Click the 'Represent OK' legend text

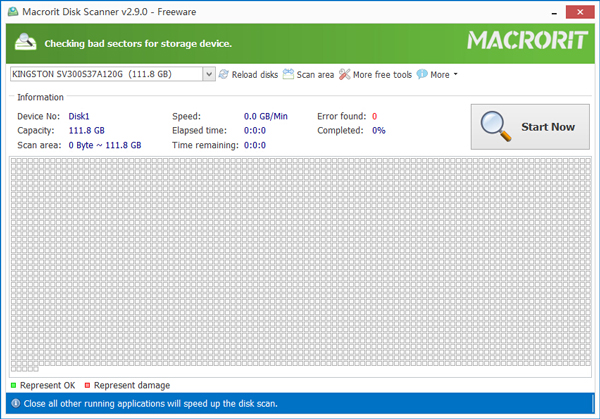[47, 385]
